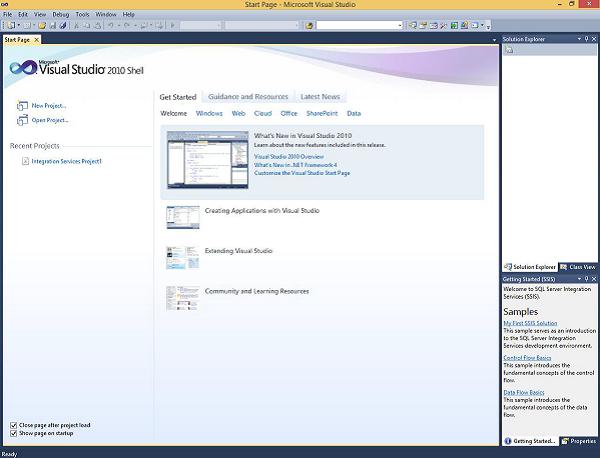Click the Solution Explorer toolbar properties icon
The height and width of the screenshot is (458, 600).
click(509, 49)
